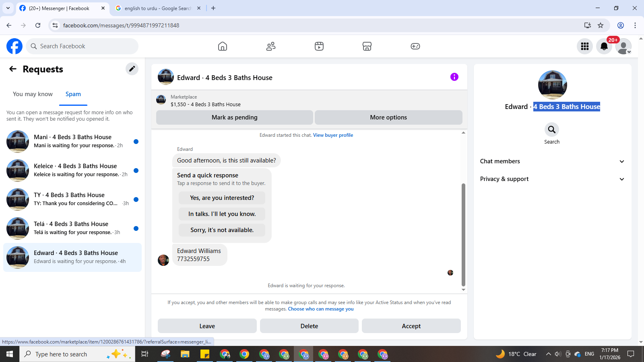Reload the page in the browser
This screenshot has width=644, height=362.
pyautogui.click(x=38, y=25)
